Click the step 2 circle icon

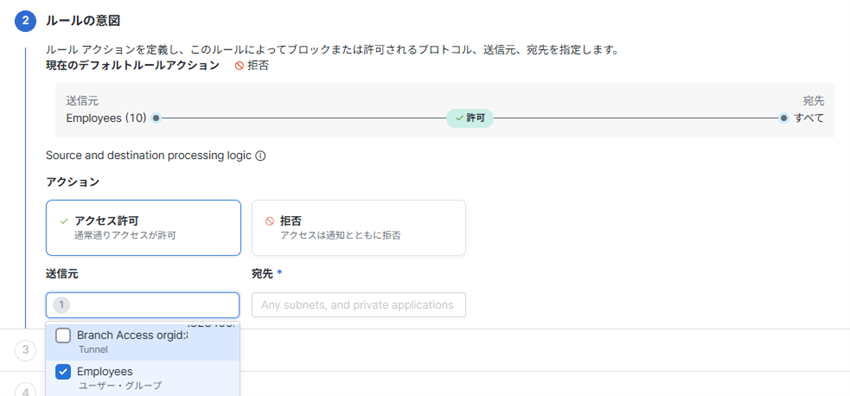pyautogui.click(x=25, y=21)
